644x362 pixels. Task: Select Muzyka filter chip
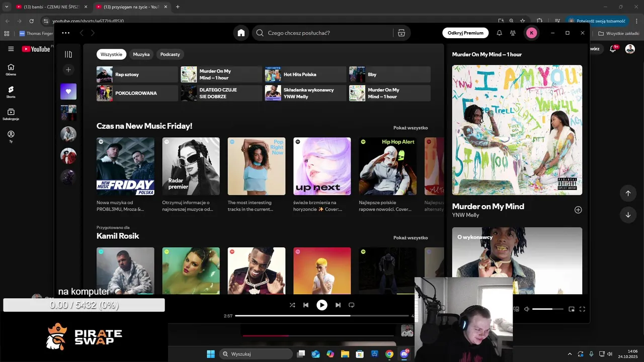[x=141, y=54]
